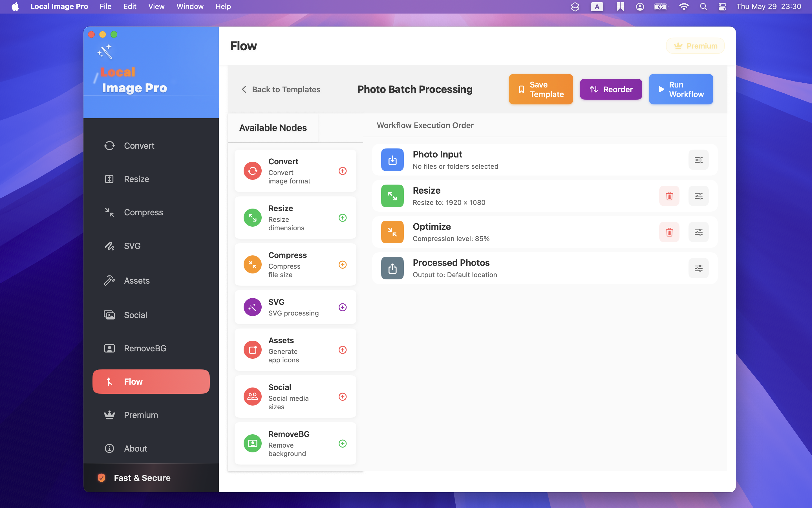Click the orange Optimize step icon

click(x=392, y=232)
